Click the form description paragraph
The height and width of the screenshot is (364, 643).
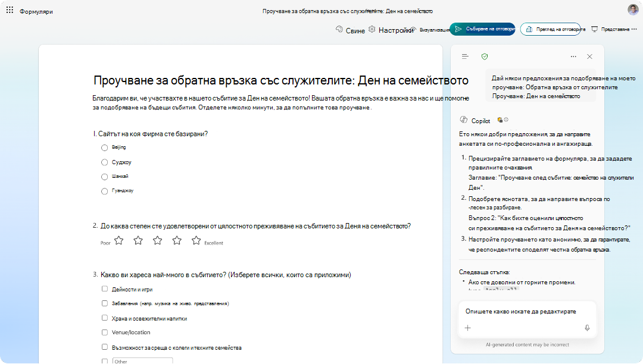[x=281, y=103]
